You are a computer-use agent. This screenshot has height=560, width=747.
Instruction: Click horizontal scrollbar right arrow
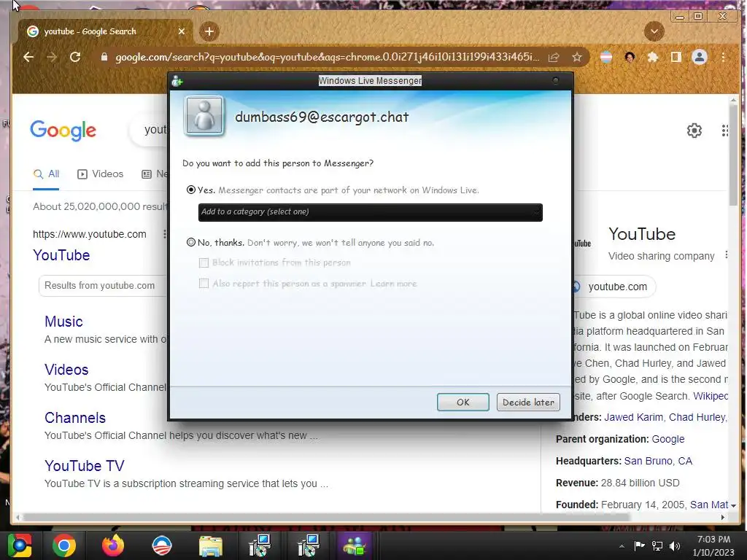[723, 517]
